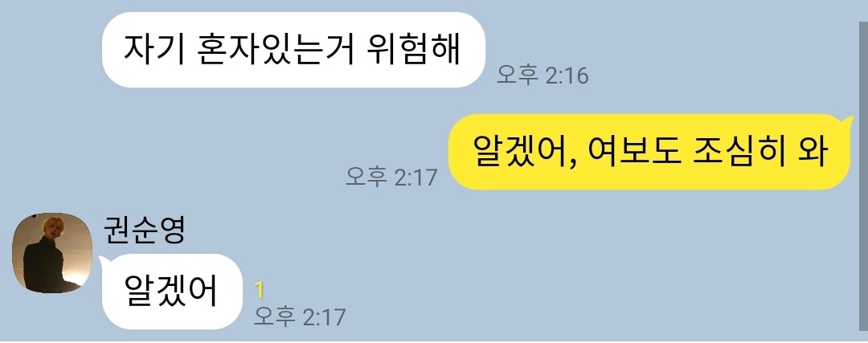This screenshot has height=343, width=868.
Task: Select the yellow bubble '알겠어, 여보도 조심히 와'
Action: (x=649, y=152)
